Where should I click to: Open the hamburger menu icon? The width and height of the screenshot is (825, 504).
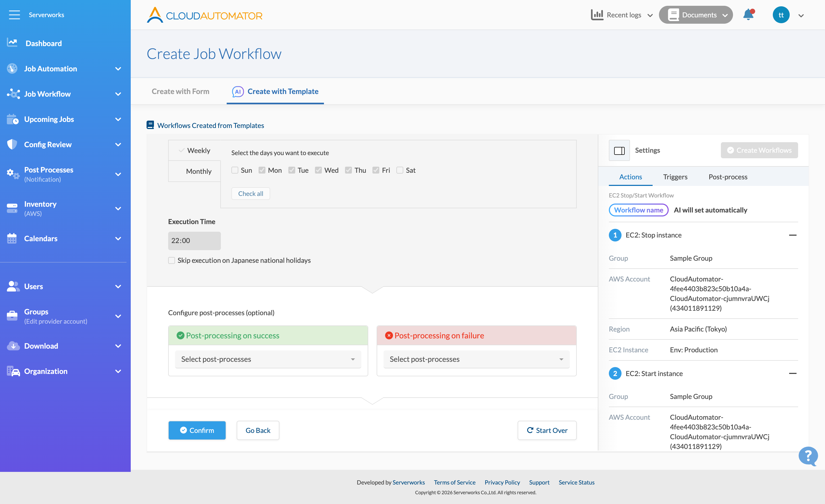[x=14, y=15]
